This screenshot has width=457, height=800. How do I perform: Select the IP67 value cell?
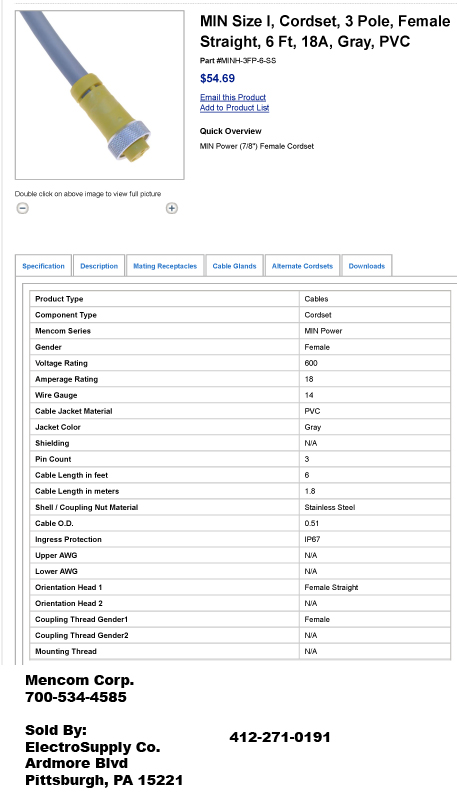[375, 539]
